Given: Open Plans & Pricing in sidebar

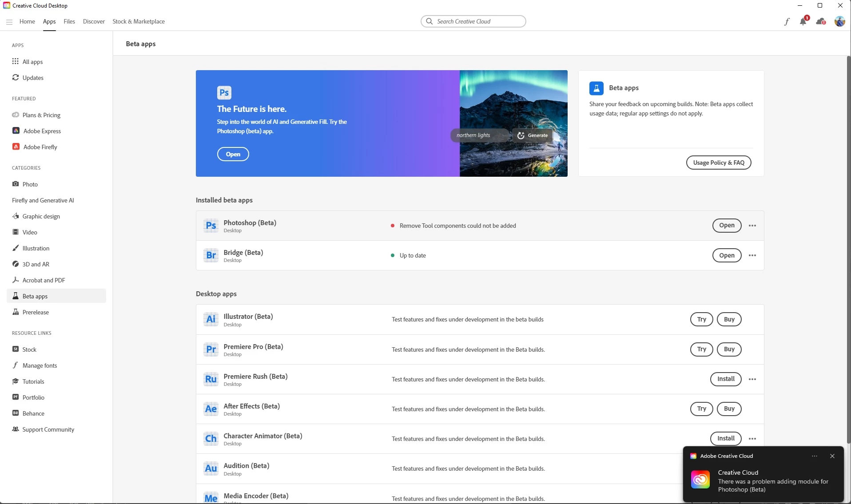Looking at the screenshot, I should pyautogui.click(x=56, y=115).
